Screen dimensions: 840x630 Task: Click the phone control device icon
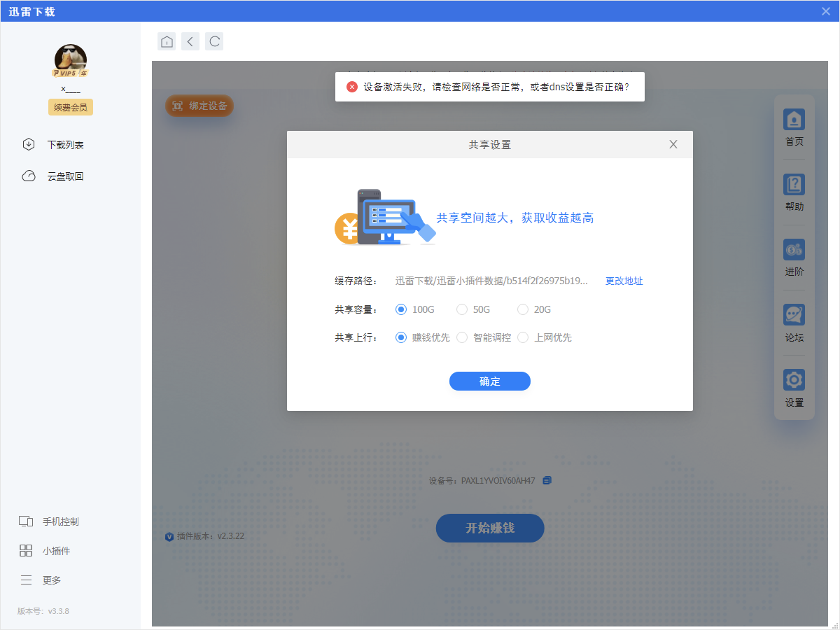[x=26, y=521]
